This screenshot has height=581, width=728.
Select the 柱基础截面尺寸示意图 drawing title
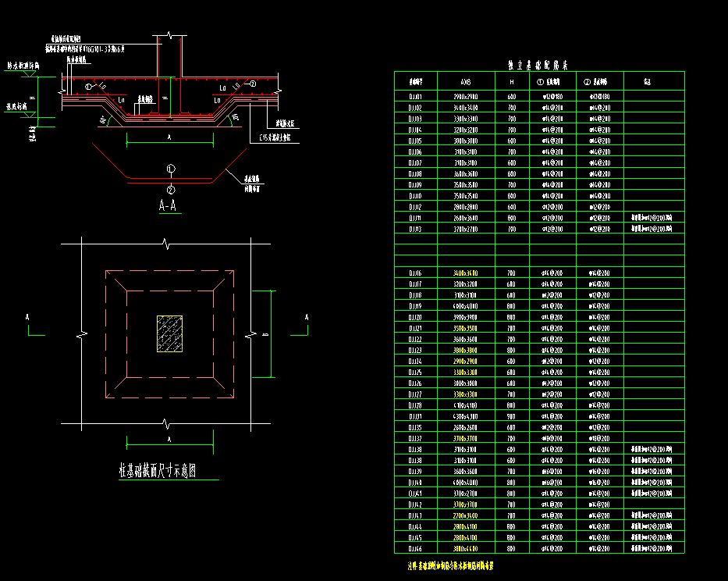coord(157,471)
